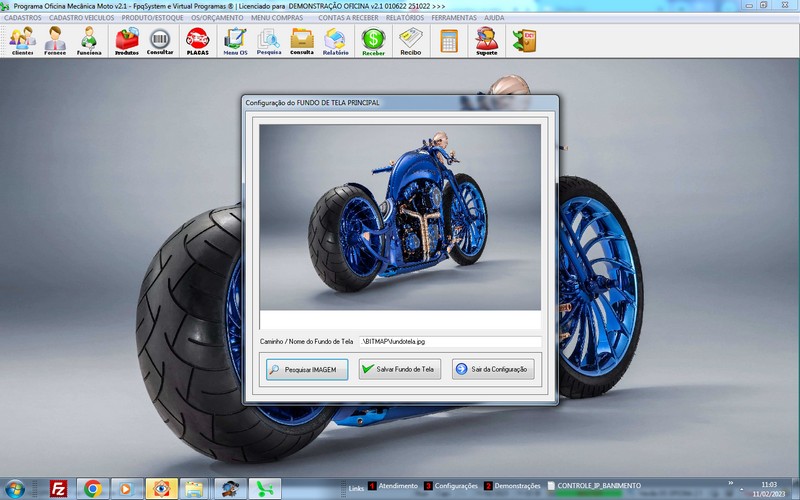
Task: Click the Configuração do FUNDO DE TELA title
Action: [312, 103]
